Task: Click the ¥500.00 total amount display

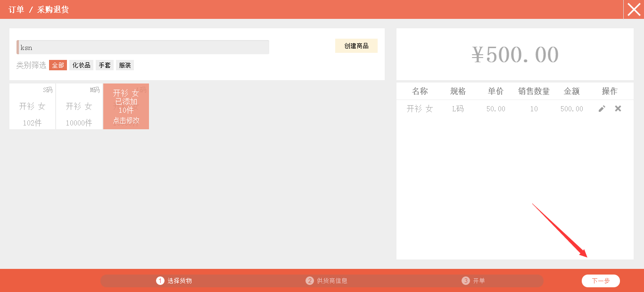Action: click(515, 55)
